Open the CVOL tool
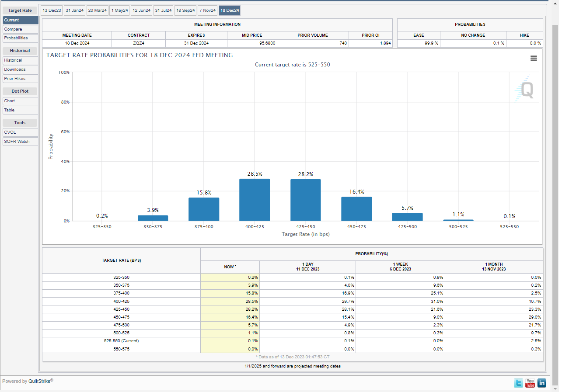 click(21, 132)
